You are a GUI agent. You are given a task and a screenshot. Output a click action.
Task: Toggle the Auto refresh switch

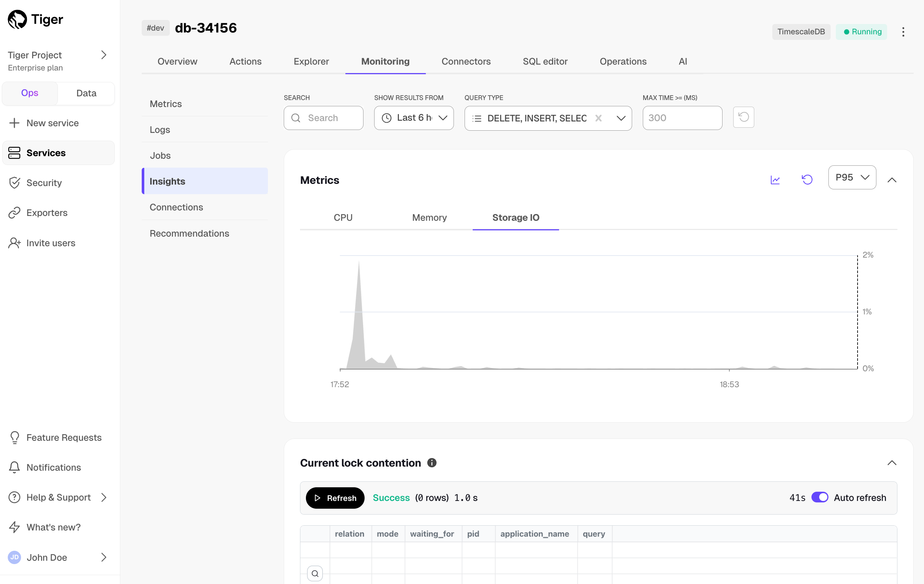820,498
